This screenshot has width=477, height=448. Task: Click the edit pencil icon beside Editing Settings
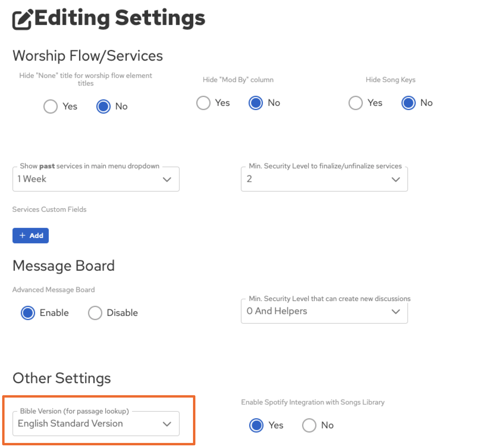(22, 19)
